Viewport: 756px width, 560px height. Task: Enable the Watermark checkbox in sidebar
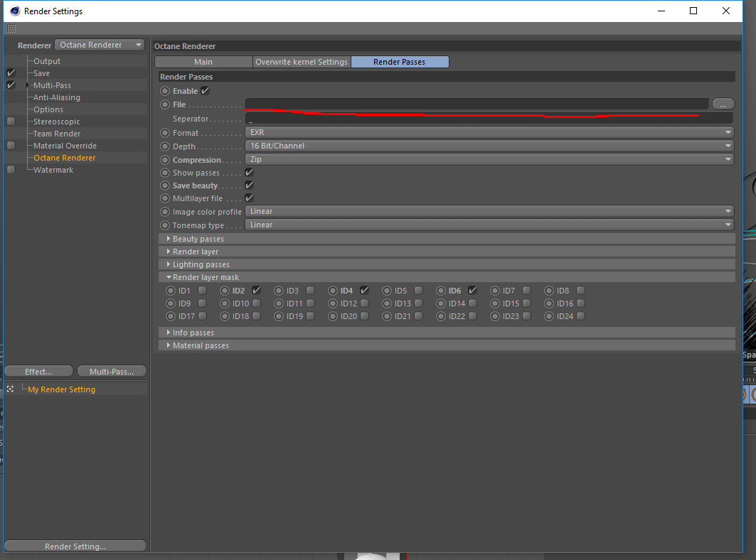coord(11,170)
